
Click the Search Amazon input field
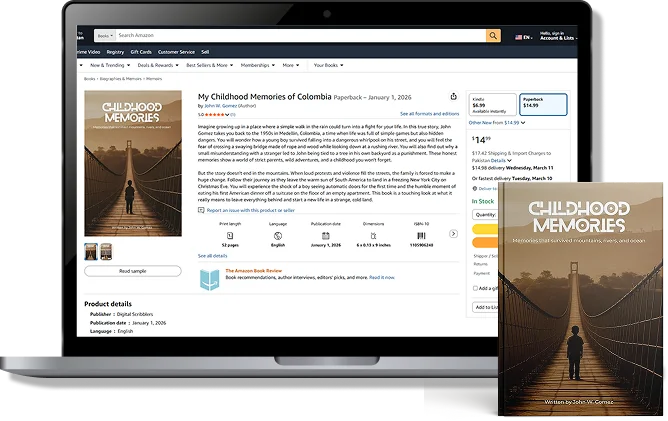301,36
